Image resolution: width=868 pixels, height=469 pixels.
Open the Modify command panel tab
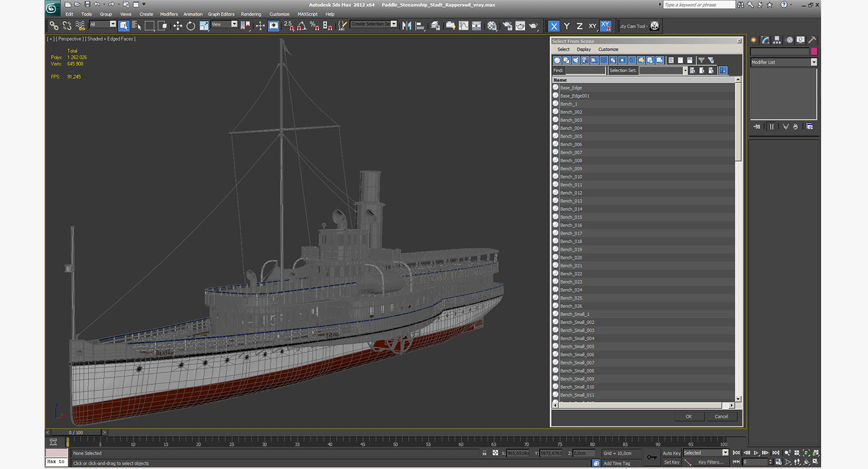[765, 40]
